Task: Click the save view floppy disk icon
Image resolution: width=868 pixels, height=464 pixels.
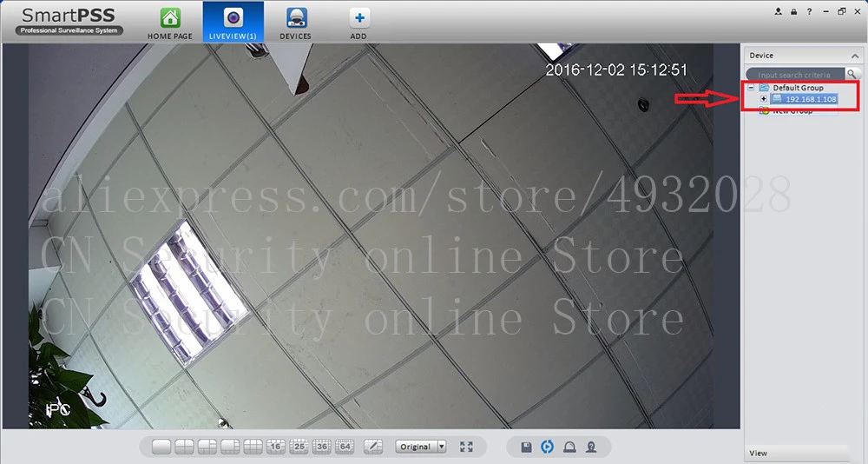Action: (527, 447)
